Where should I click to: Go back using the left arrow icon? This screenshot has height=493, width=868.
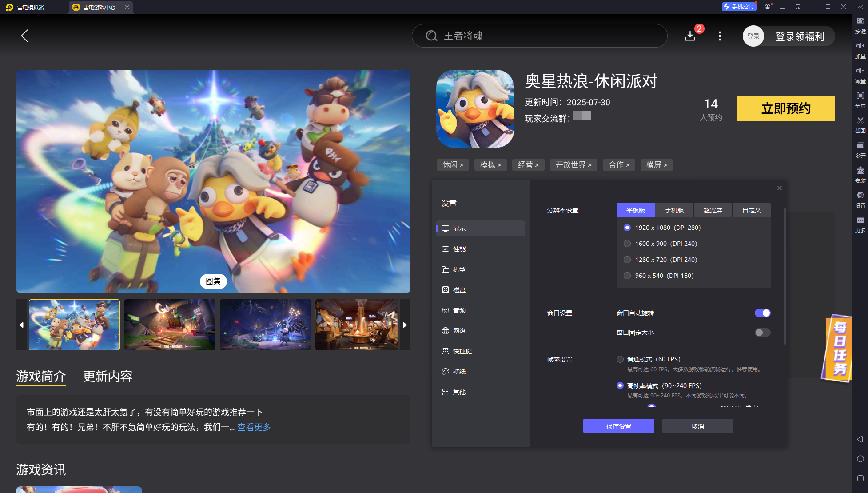pos(25,36)
